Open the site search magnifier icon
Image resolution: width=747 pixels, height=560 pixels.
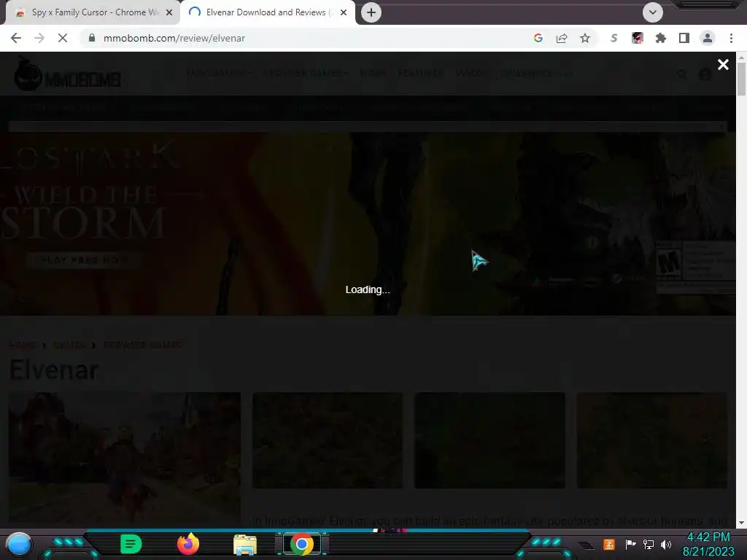pos(682,74)
